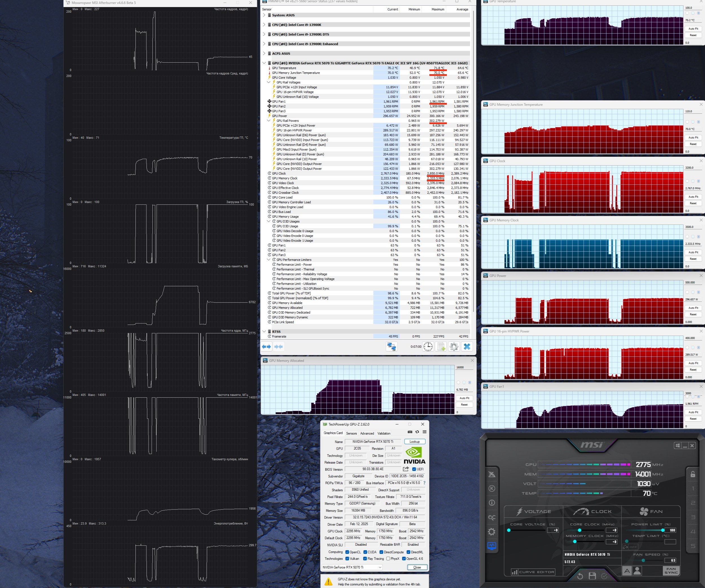Launch Kombustor with the K icon

click(x=492, y=488)
